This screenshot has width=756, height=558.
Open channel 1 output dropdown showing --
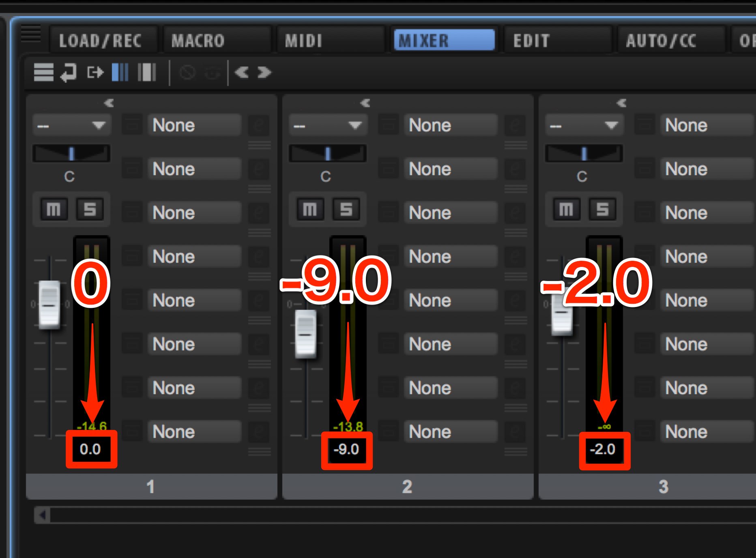[x=71, y=125]
